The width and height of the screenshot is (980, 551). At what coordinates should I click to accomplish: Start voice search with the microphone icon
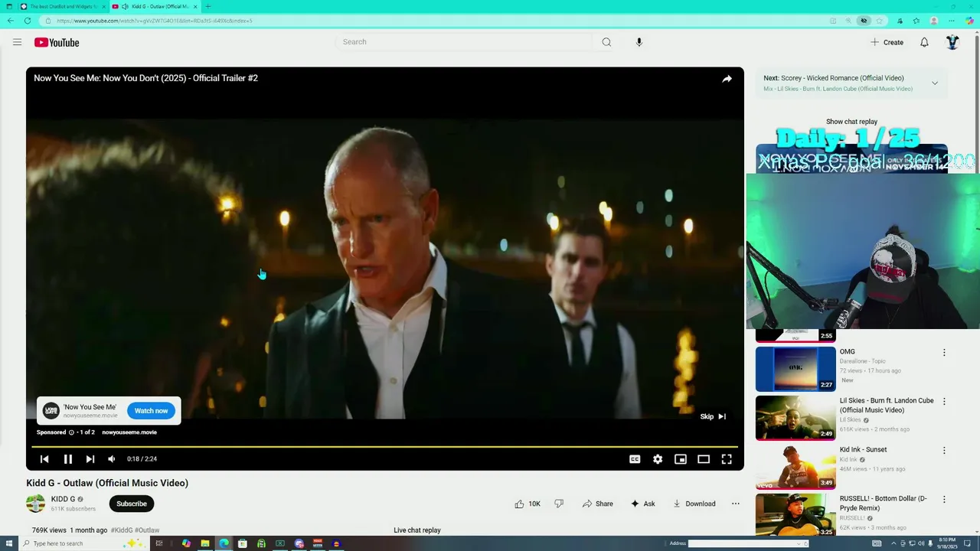(x=639, y=42)
